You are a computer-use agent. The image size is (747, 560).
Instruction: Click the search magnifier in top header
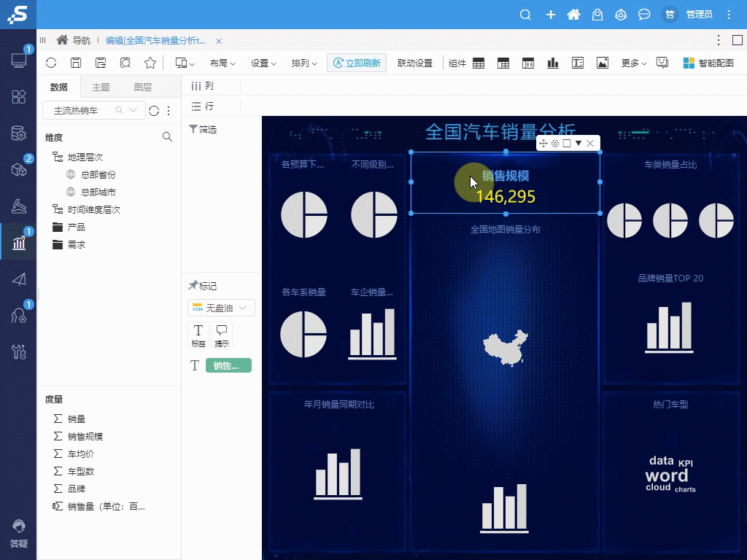pyautogui.click(x=525, y=15)
